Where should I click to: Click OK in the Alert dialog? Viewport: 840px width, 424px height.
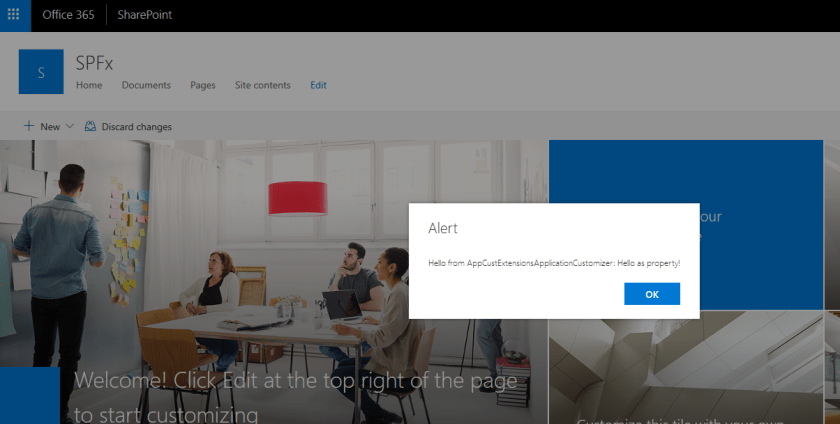coord(652,294)
